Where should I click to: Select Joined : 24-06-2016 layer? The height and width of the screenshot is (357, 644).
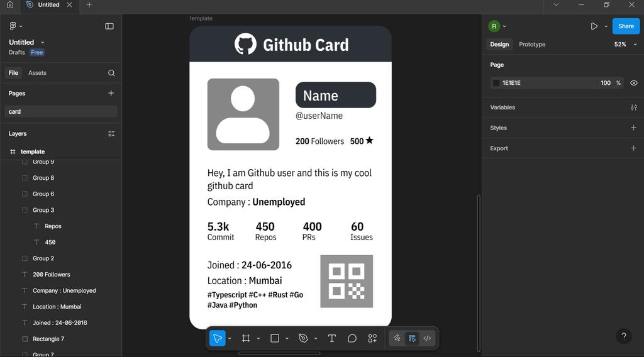[x=61, y=323]
